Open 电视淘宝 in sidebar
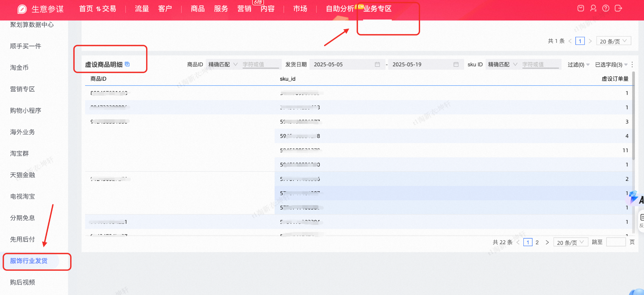644x295 pixels. 22,196
